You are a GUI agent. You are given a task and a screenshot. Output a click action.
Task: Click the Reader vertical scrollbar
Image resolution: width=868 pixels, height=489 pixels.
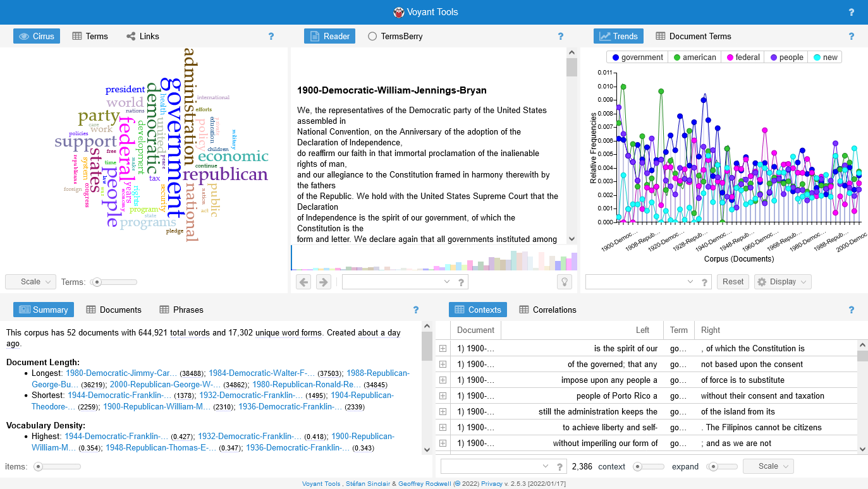pos(572,145)
